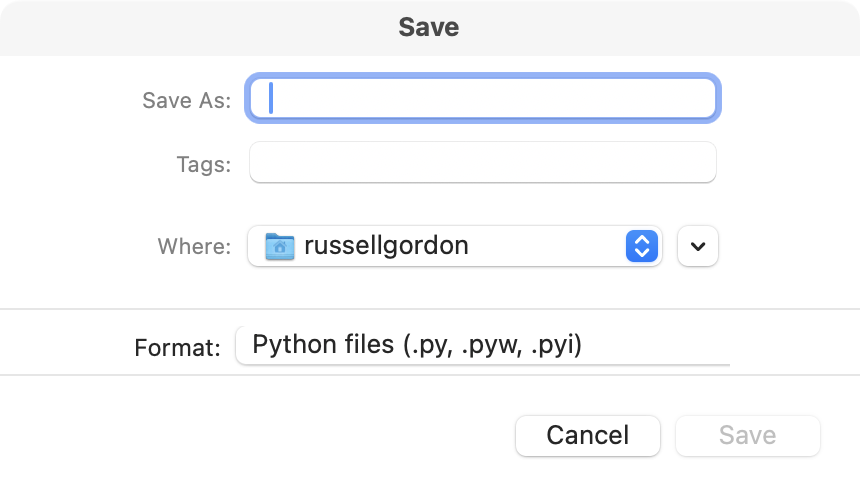Open the Format file type dropdown
The height and width of the screenshot is (496, 860).
482,346
